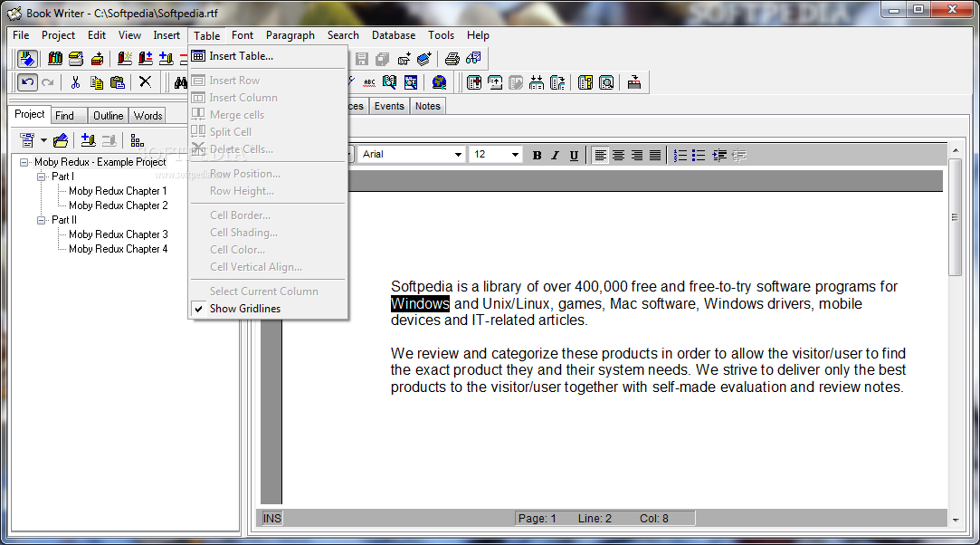The image size is (980, 545).
Task: Click the numbered list icon
Action: tap(680, 155)
